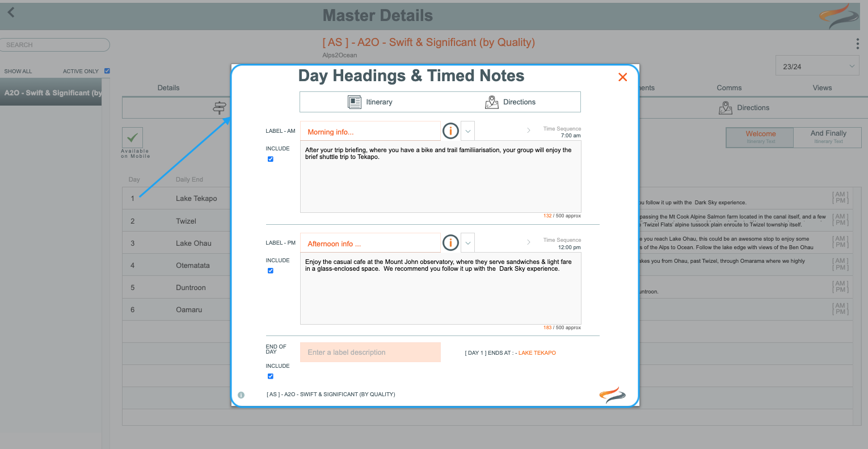The image size is (868, 449).
Task: Click the small info icon at dialog bottom
Action: [x=241, y=395]
